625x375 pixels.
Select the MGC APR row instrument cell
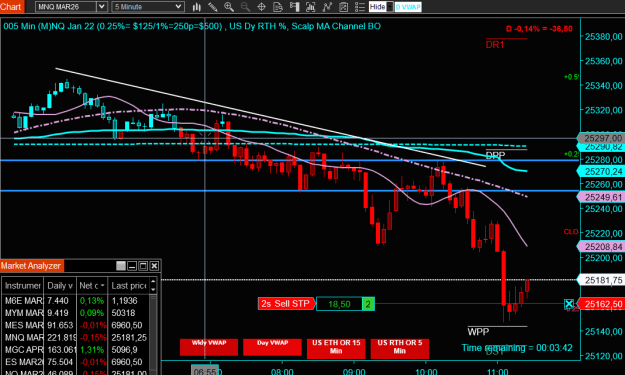23,350
